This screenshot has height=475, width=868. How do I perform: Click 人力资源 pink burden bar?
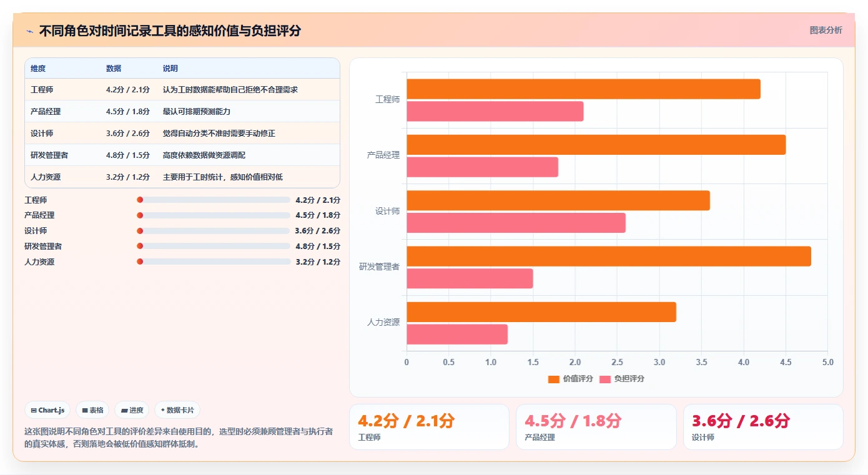[x=457, y=335]
